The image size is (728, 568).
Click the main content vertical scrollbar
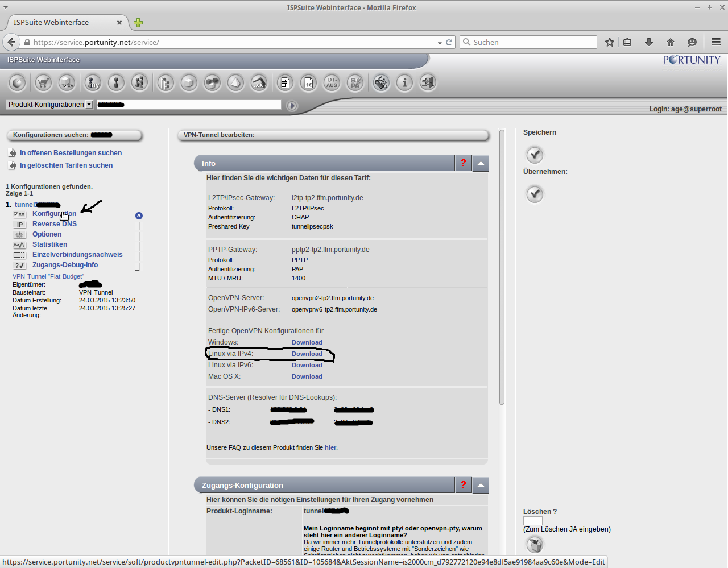pos(502,267)
